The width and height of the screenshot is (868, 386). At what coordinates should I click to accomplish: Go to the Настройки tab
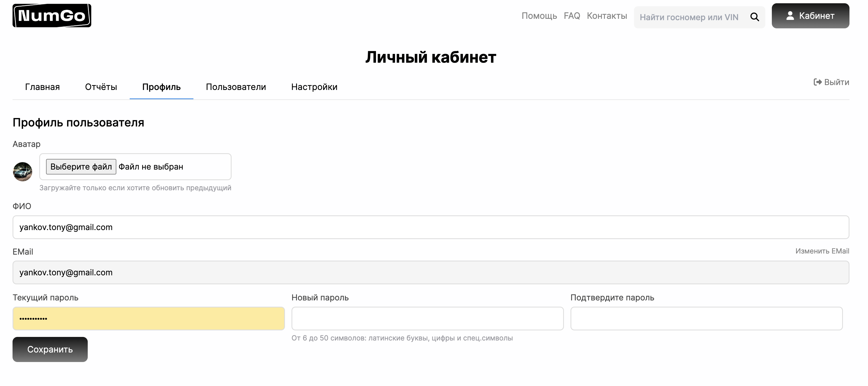(314, 87)
